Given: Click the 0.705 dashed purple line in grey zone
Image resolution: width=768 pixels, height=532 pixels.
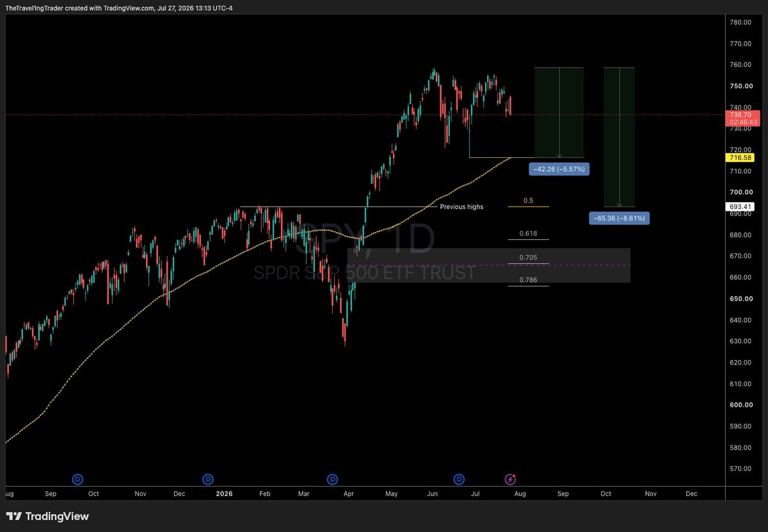Looking at the screenshot, I should click(x=489, y=265).
